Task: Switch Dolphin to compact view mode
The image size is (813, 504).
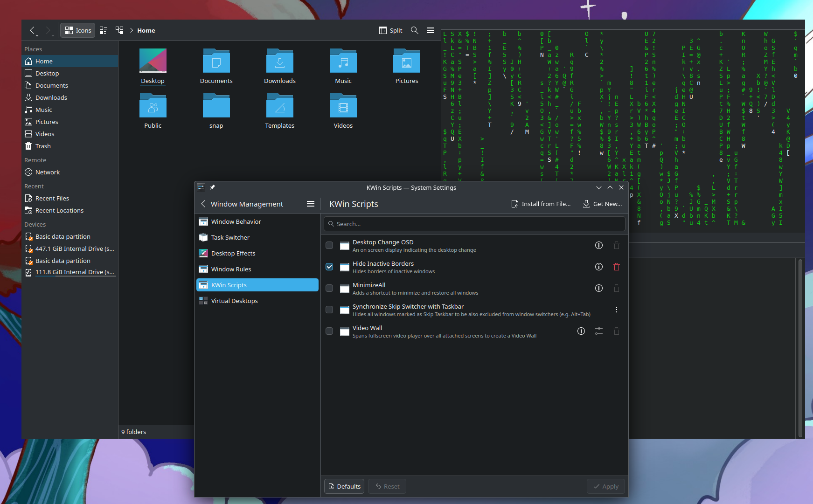Action: [104, 30]
